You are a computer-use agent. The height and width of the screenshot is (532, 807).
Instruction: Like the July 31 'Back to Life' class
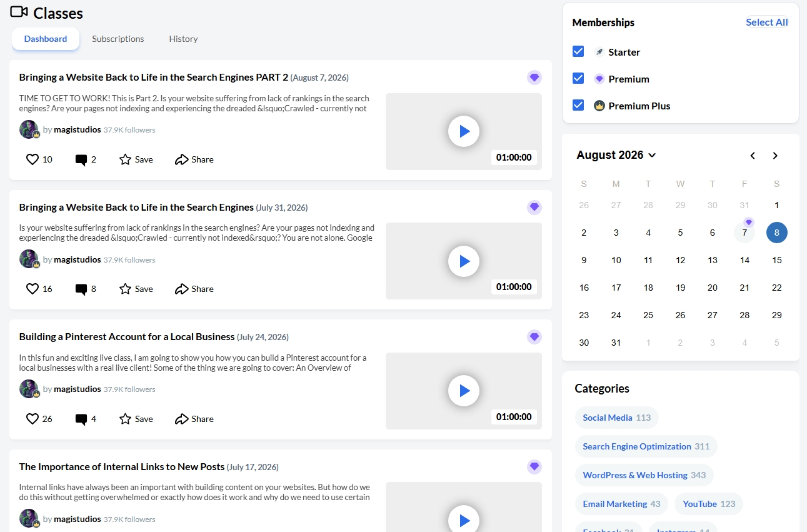pyautogui.click(x=33, y=289)
